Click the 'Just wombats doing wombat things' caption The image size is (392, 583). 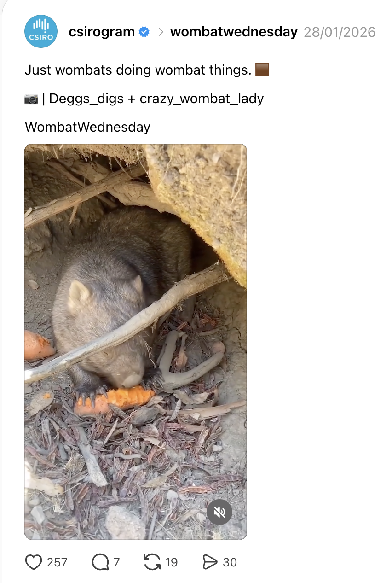(x=138, y=70)
